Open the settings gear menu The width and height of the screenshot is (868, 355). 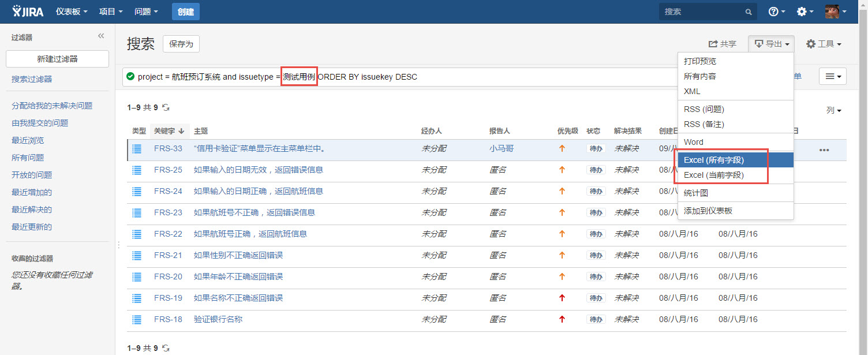(805, 12)
